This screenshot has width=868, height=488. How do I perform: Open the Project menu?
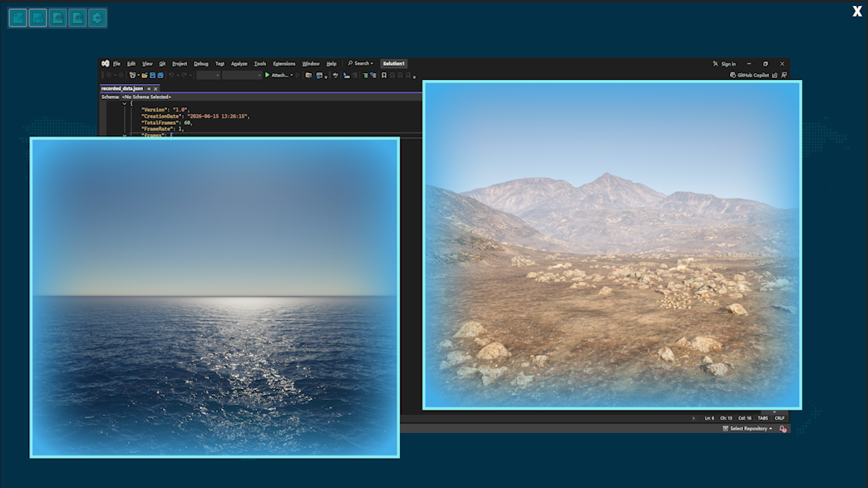pos(180,64)
